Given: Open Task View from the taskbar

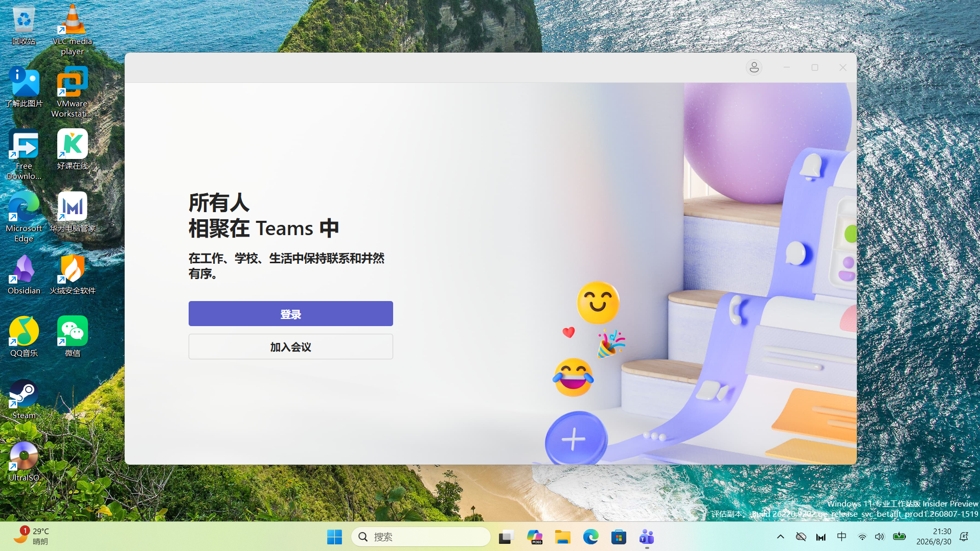Looking at the screenshot, I should coord(506,537).
